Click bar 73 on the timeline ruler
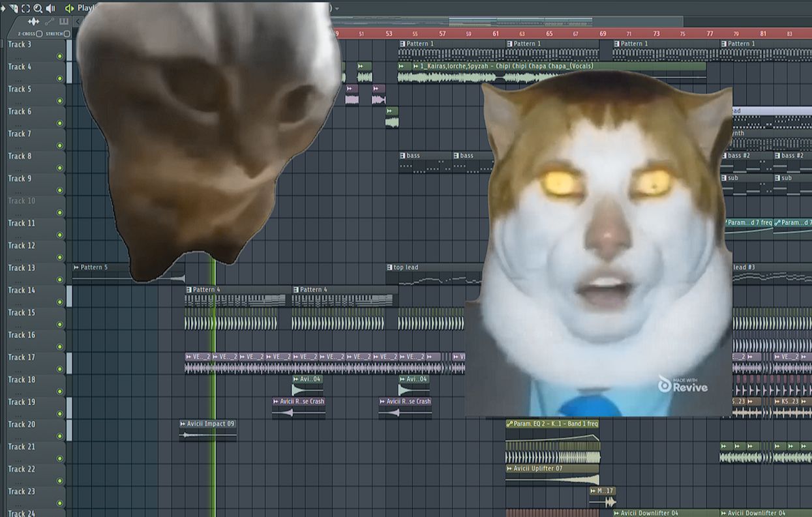 [656, 33]
